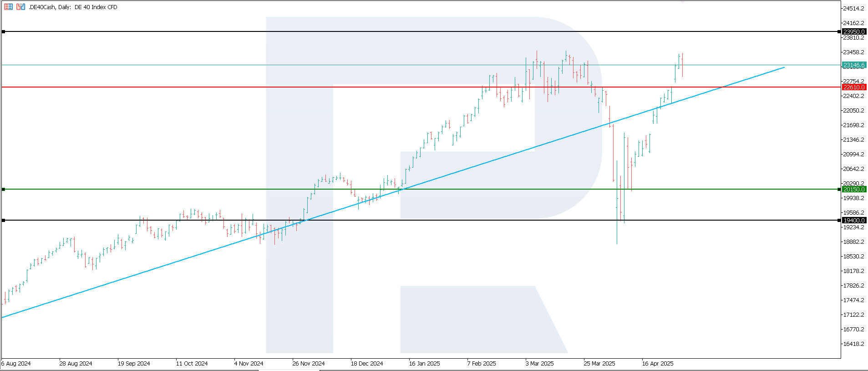Select the red 22610.0 price label
The width and height of the screenshot is (868, 371).
coord(854,87)
